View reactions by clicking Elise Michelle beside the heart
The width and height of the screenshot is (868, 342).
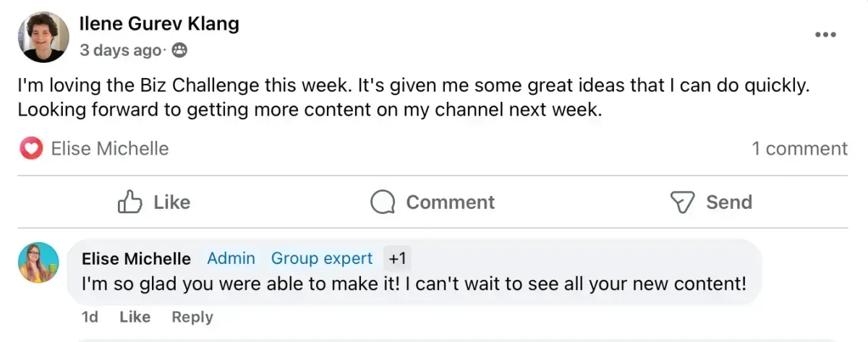110,149
